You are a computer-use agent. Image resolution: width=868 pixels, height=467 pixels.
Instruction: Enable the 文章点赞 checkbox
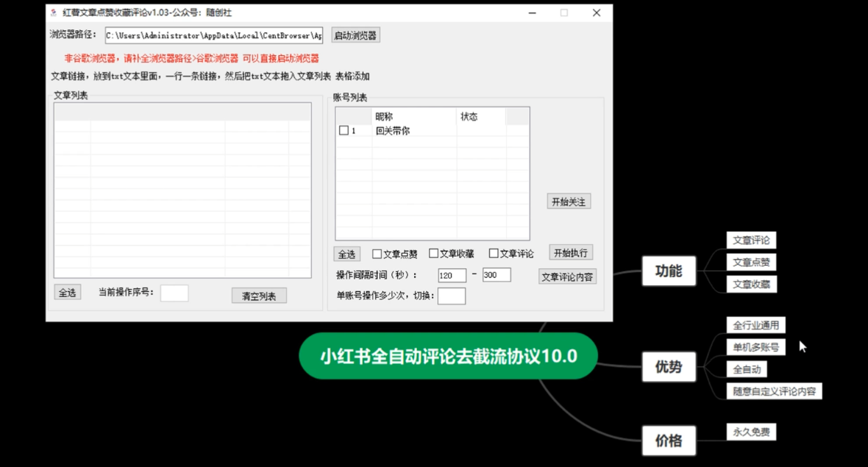(x=377, y=254)
